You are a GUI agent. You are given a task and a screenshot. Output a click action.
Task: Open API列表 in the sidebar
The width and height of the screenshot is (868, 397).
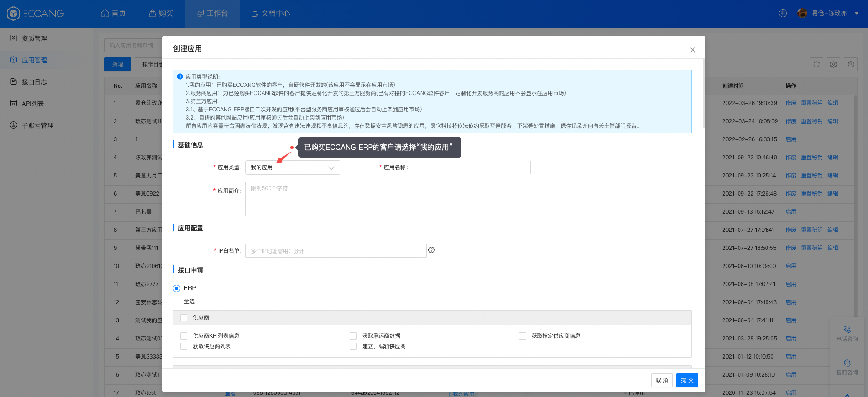[33, 104]
